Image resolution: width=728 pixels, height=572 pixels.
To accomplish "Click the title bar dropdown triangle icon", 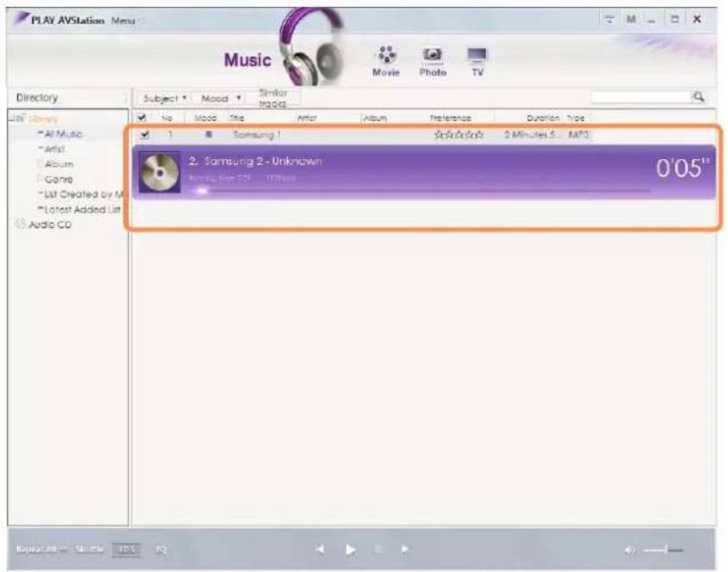I will point(609,19).
